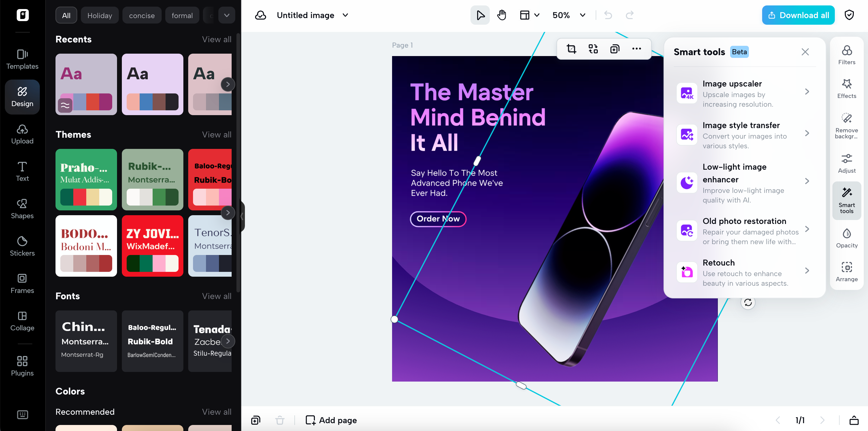
Task: Open the BODO Bodoni theme thumbnail
Action: click(x=86, y=246)
